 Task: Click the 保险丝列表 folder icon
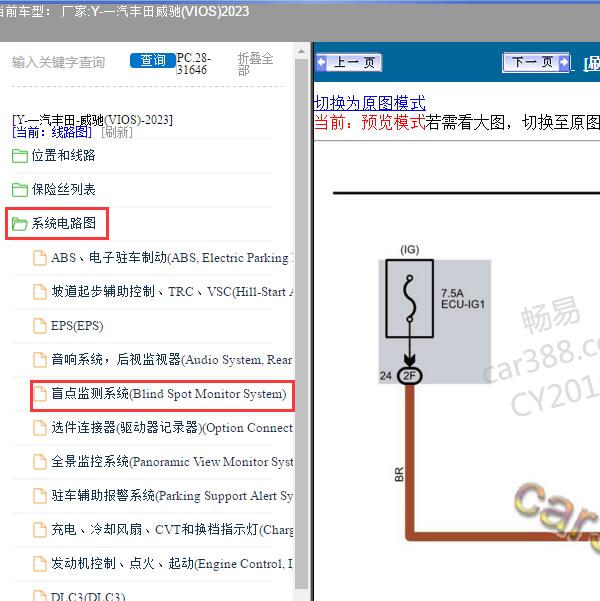pyautogui.click(x=20, y=190)
